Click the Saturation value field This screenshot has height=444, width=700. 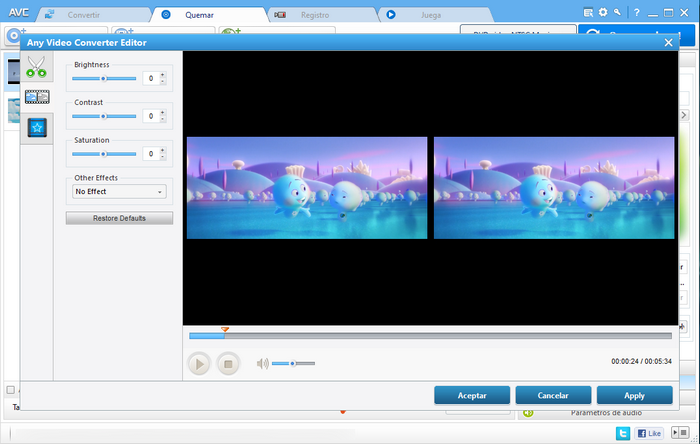pyautogui.click(x=151, y=154)
